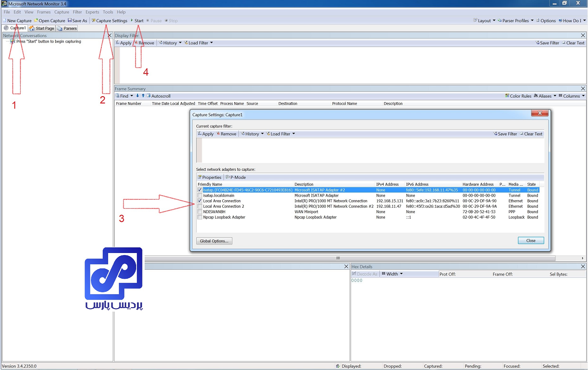Check the isatap.localdomain adapter checkbox

coord(200,196)
